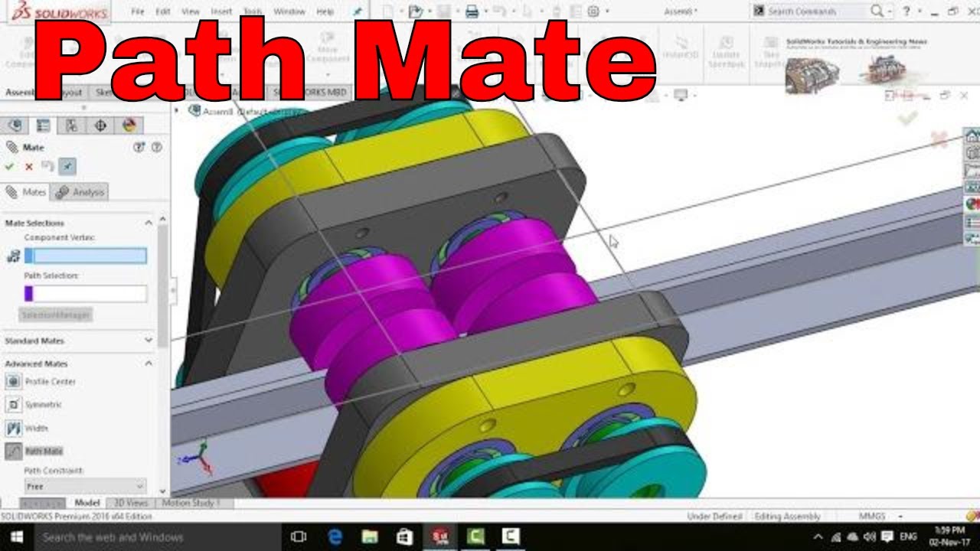This screenshot has width=980, height=551.
Task: Switch to the Mates tab
Action: [27, 192]
